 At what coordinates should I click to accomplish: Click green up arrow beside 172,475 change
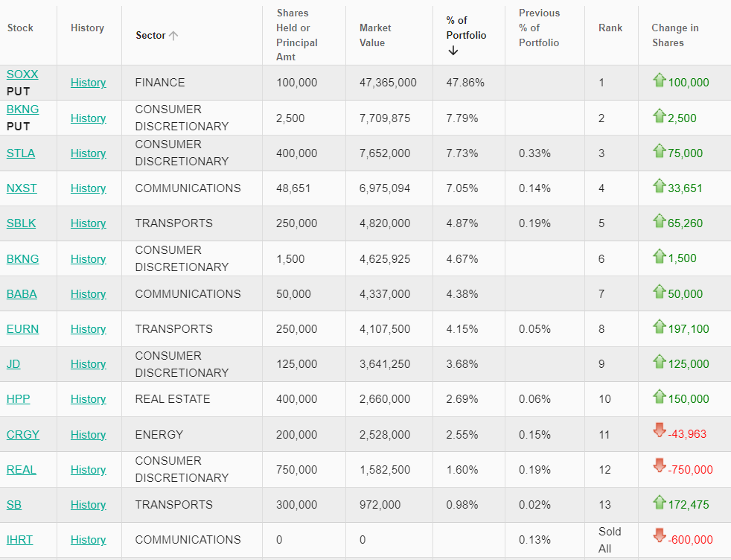(x=660, y=502)
